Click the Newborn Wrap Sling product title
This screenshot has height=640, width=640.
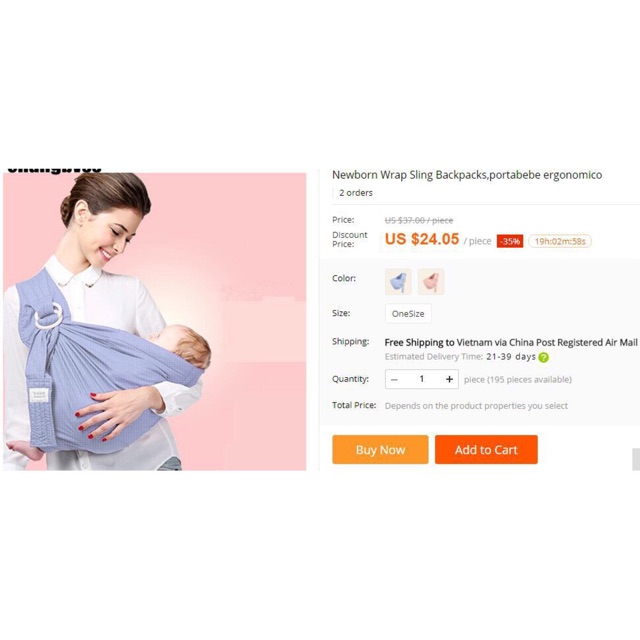467,175
